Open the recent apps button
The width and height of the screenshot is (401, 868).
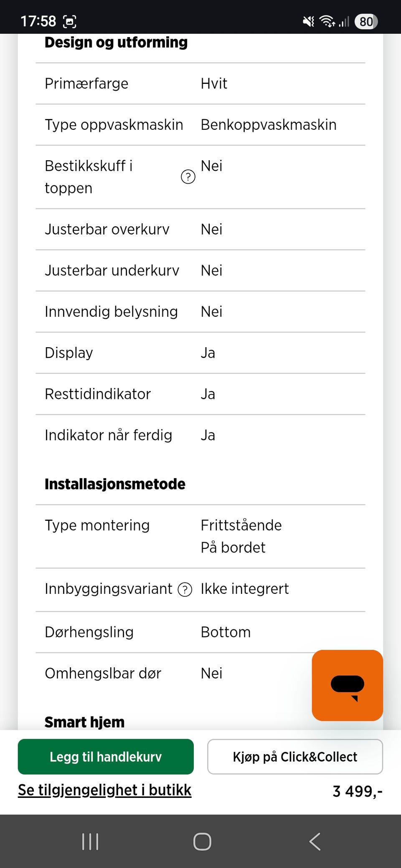coord(90,841)
